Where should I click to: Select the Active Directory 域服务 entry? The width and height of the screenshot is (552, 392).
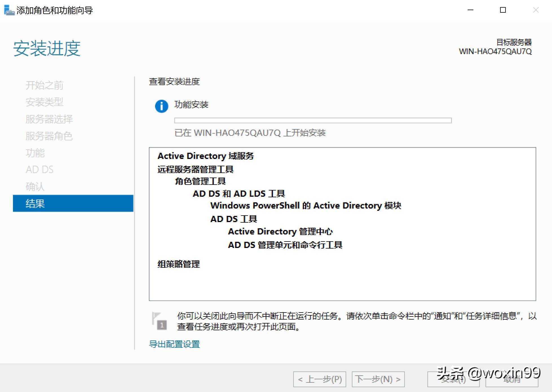coord(206,156)
